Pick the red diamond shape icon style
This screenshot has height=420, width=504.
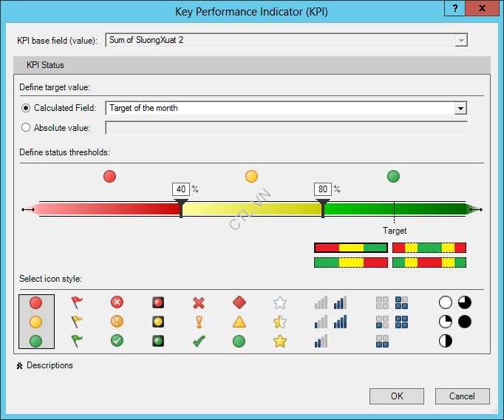pos(239,322)
